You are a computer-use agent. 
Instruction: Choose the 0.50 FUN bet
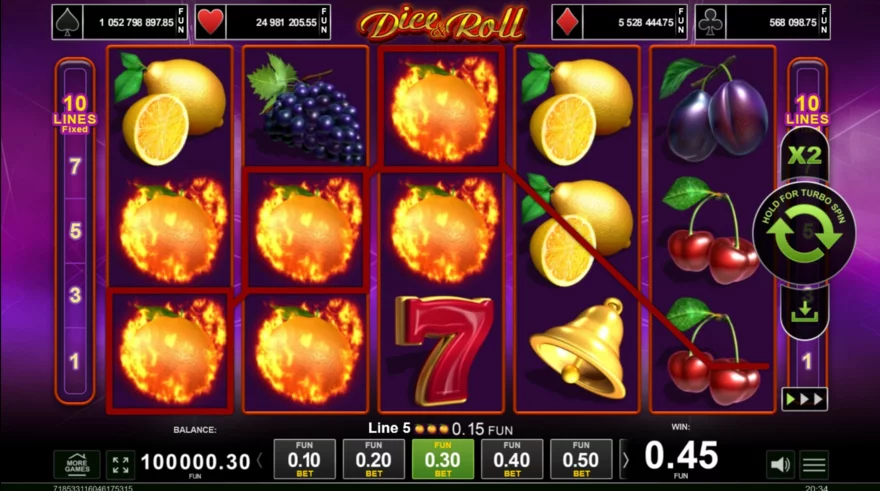(x=581, y=459)
